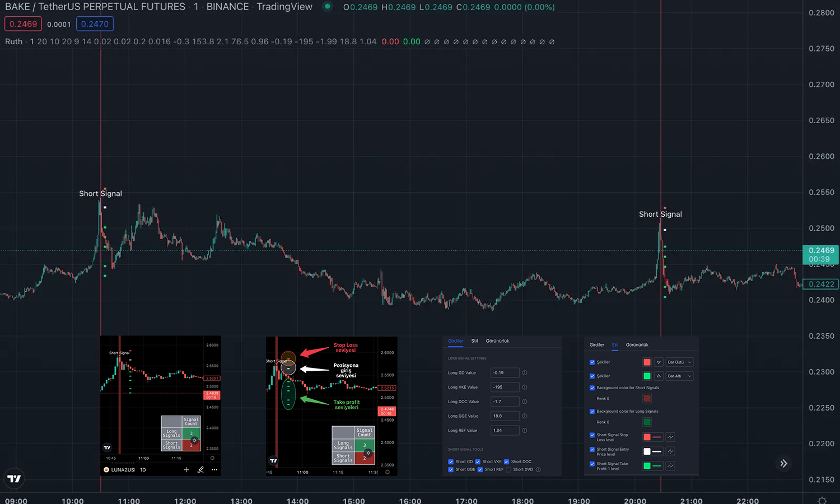Click info icon next to Long GD Value
The image size is (840, 504).
point(525,373)
